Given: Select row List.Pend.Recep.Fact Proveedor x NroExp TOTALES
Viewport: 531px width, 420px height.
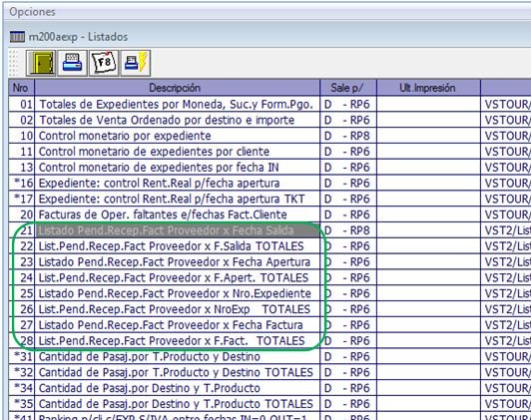Looking at the screenshot, I should pos(177,309).
